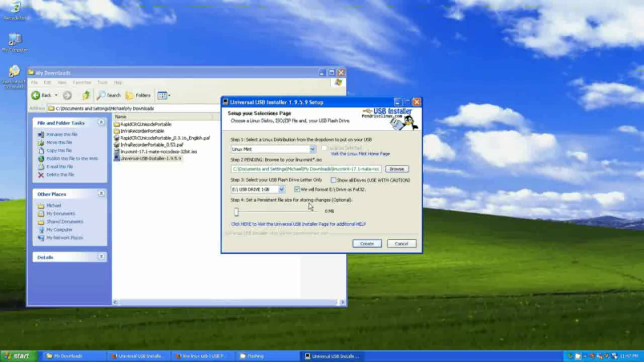The height and width of the screenshot is (362, 644).
Task: Expand the Details panel
Action: click(101, 257)
